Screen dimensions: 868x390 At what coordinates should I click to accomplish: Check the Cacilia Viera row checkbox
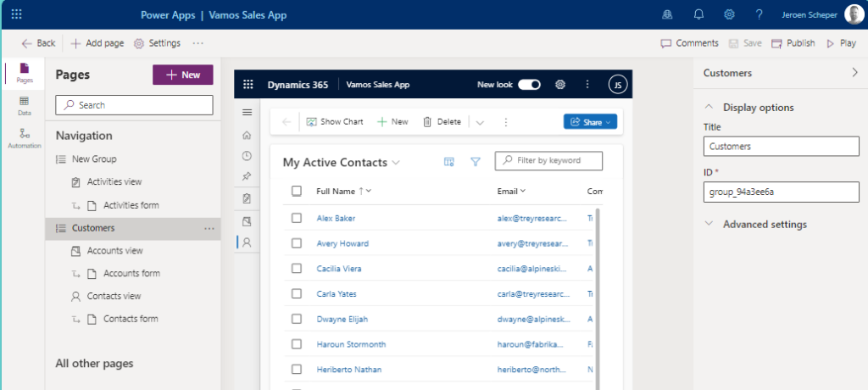pyautogui.click(x=297, y=268)
